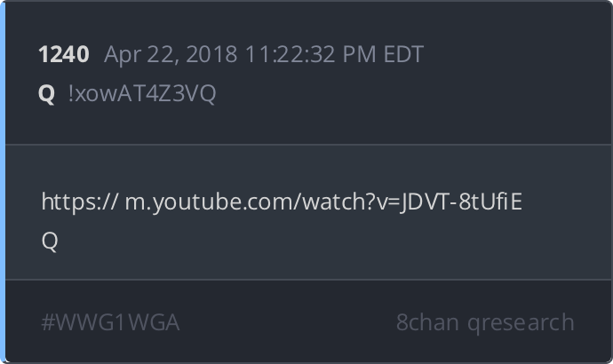Click the bold Q author name
Image resolution: width=613 pixels, height=364 pixels.
pyautogui.click(x=46, y=94)
